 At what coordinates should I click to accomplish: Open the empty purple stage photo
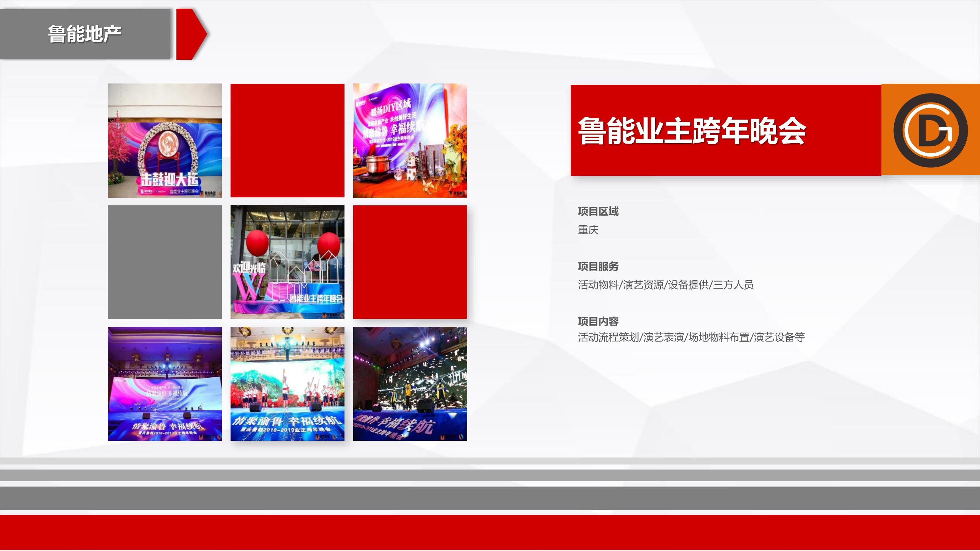(x=165, y=384)
